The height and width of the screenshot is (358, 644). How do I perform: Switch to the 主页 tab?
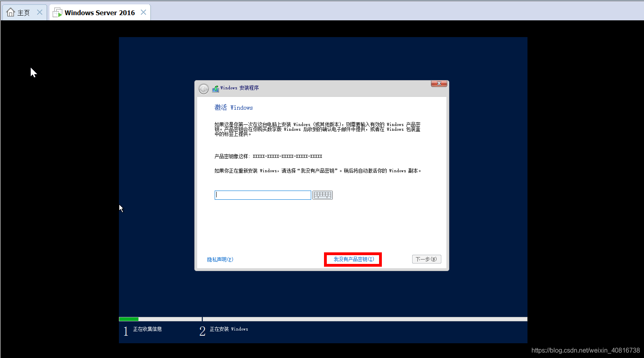24,12
